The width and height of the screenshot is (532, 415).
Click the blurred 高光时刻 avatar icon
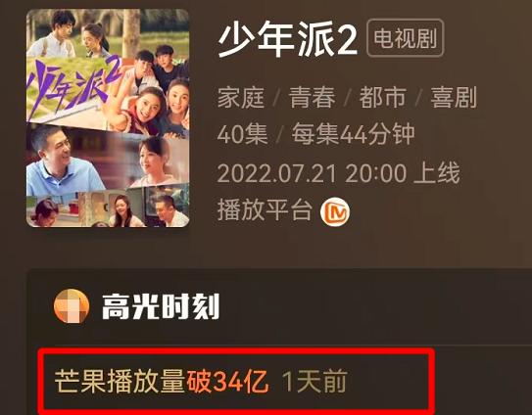tap(72, 305)
